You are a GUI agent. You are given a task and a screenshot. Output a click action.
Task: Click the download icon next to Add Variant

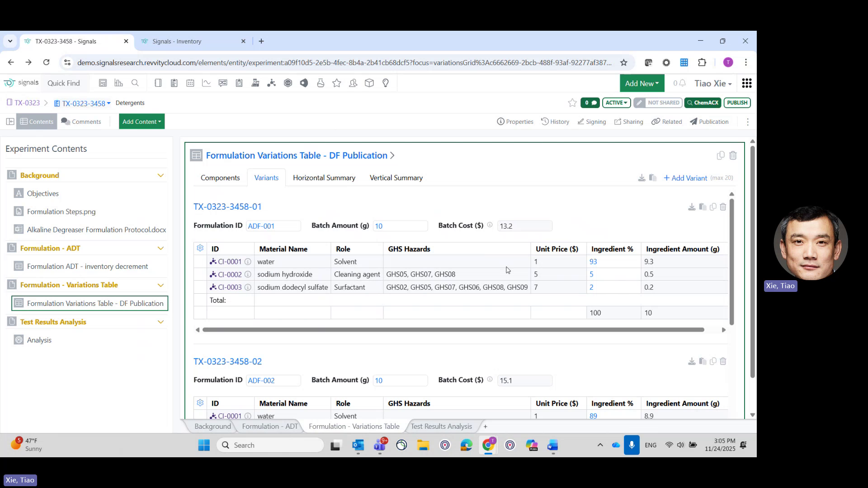pyautogui.click(x=642, y=178)
